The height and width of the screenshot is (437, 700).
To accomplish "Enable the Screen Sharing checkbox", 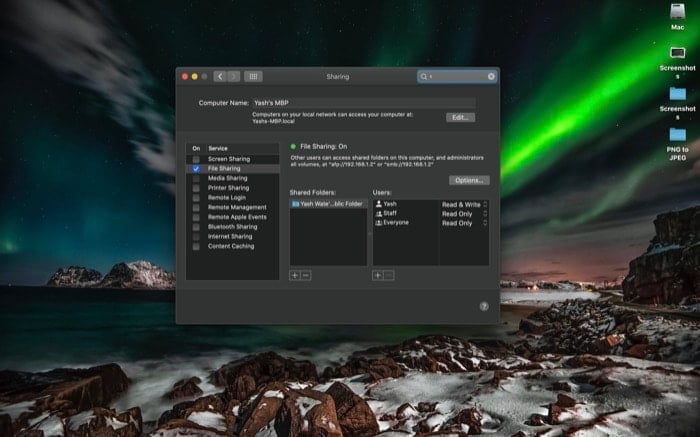I will tap(196, 159).
